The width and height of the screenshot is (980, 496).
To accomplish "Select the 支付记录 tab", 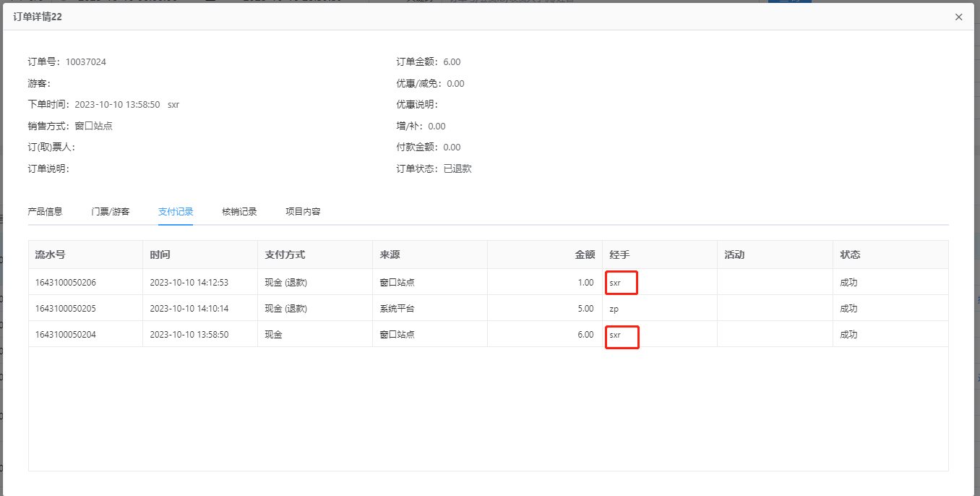I will click(176, 212).
